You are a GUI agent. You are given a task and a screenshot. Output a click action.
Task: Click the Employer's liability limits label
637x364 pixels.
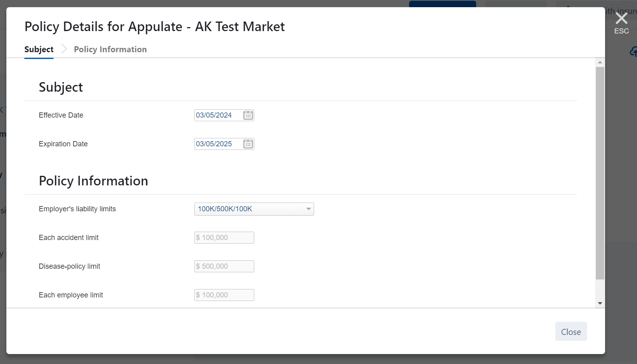pyautogui.click(x=77, y=209)
